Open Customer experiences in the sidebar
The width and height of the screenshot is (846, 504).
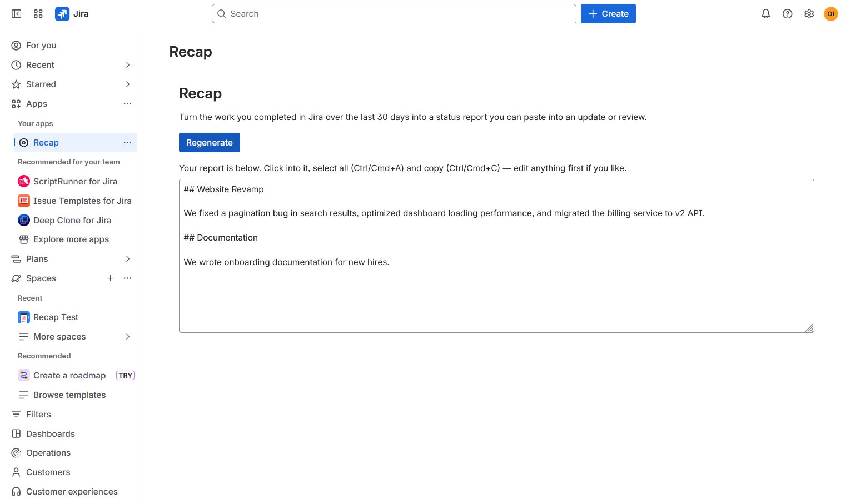click(72, 492)
